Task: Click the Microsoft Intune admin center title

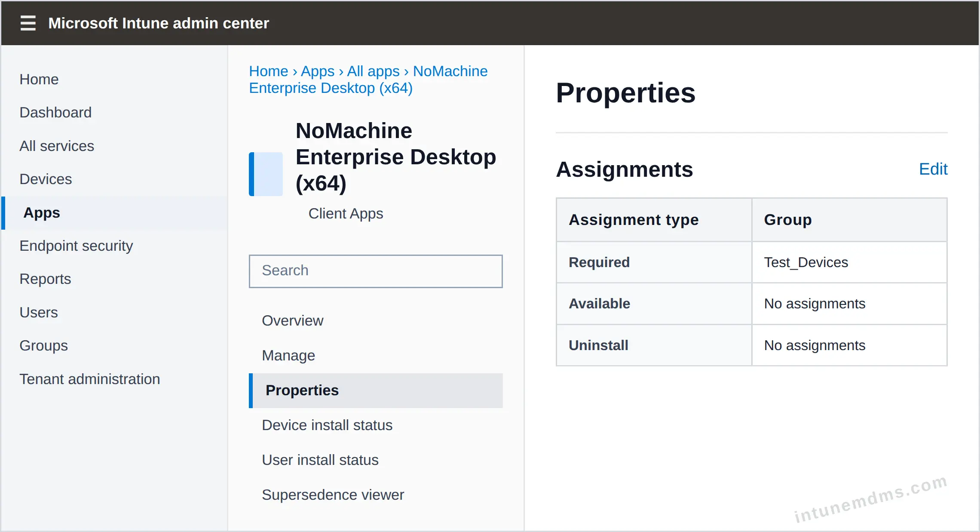Action: pos(159,23)
